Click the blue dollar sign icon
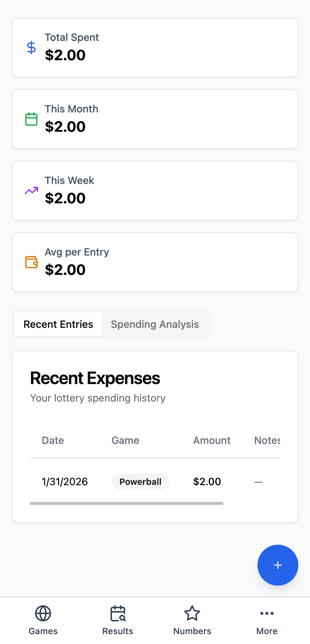Viewport: 310px width, 644px height. [31, 47]
